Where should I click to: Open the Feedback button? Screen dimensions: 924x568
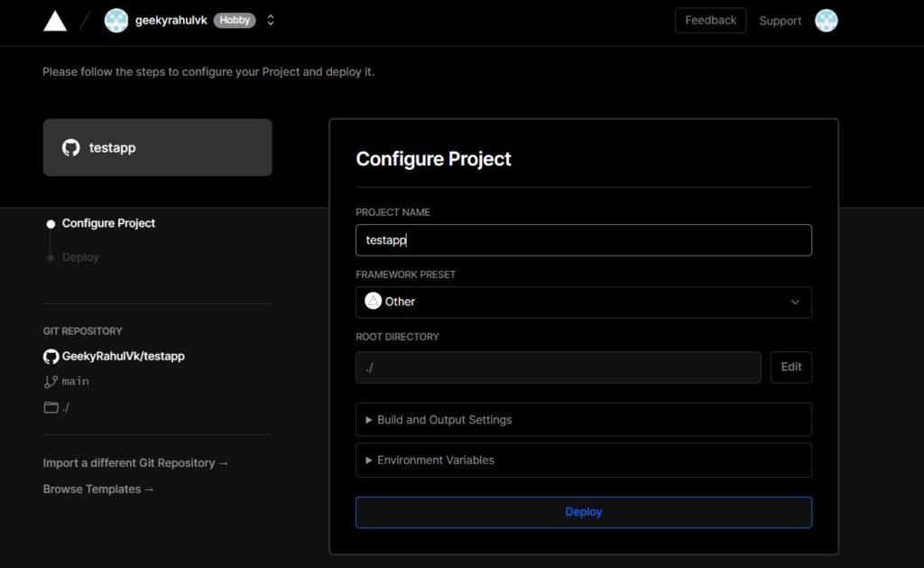pyautogui.click(x=710, y=21)
